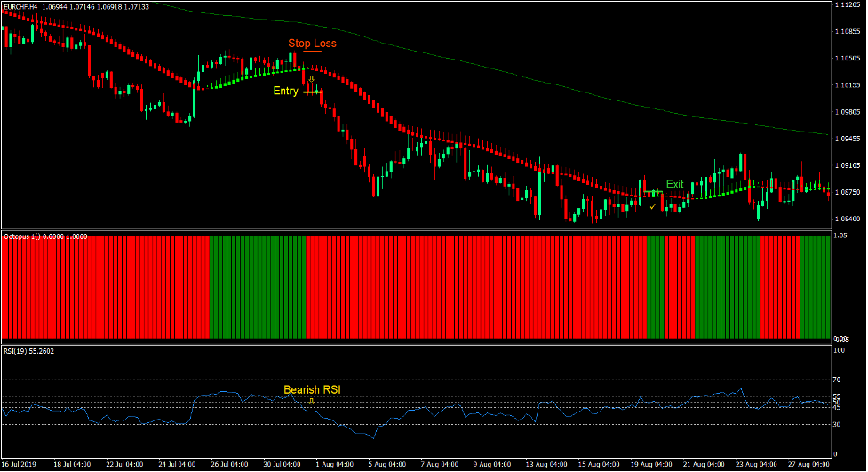Click the Stop Loss text label
The image size is (868, 472).
312,44
